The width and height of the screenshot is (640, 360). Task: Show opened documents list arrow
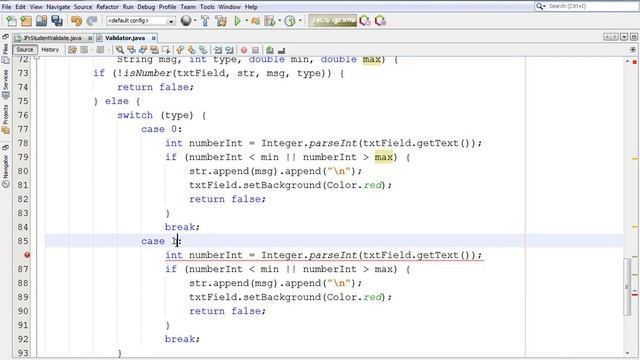(624, 37)
